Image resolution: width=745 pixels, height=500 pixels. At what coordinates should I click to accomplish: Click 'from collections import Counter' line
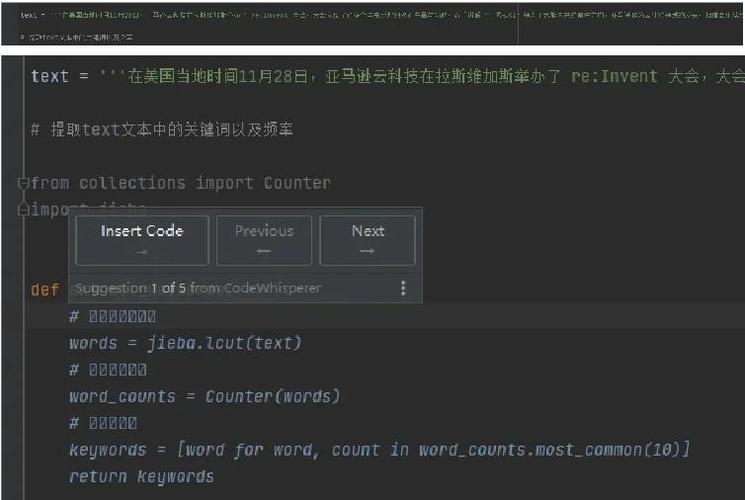pos(181,183)
